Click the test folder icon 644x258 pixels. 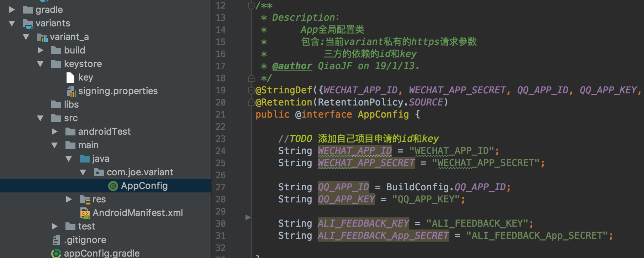point(70,226)
